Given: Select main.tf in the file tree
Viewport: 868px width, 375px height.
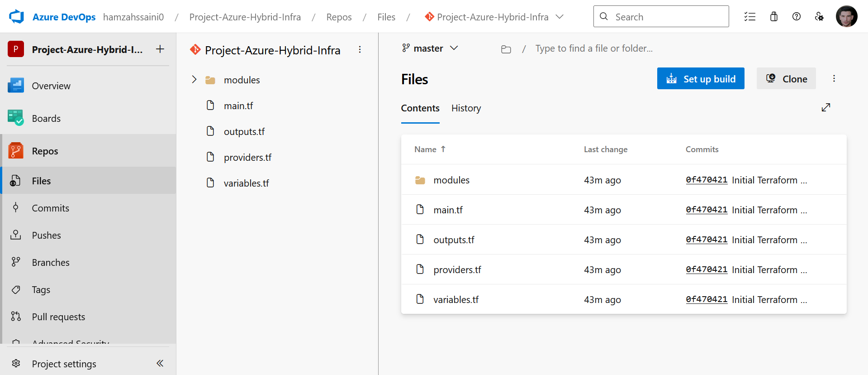Looking at the screenshot, I should (238, 106).
